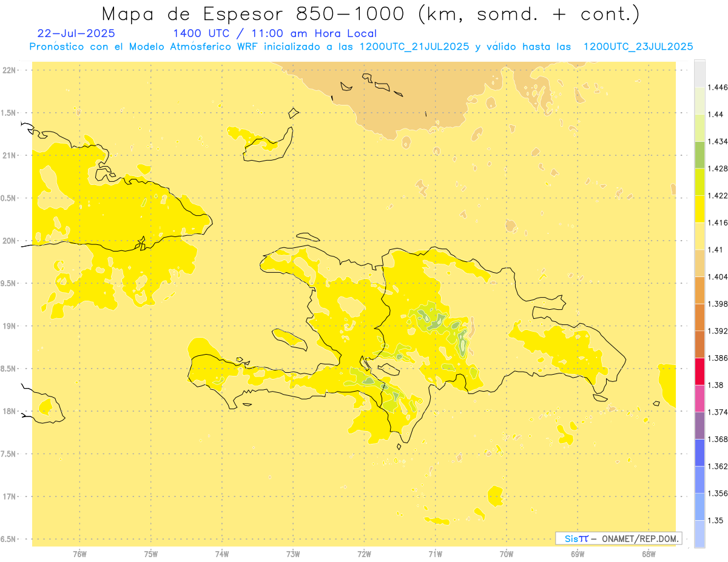
Task: Pick the red swatch between 1.38 and 1.386
Action: click(699, 372)
